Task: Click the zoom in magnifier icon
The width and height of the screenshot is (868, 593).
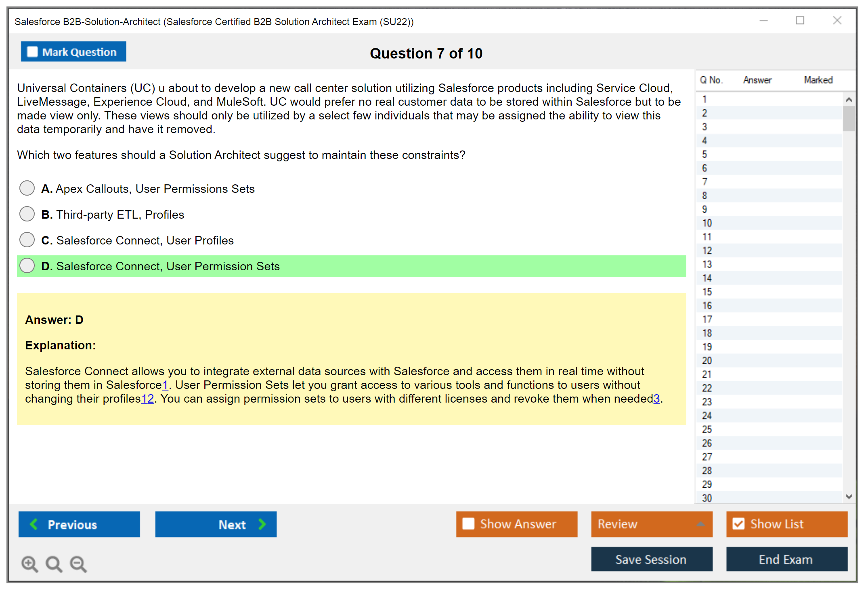Action: point(29,564)
